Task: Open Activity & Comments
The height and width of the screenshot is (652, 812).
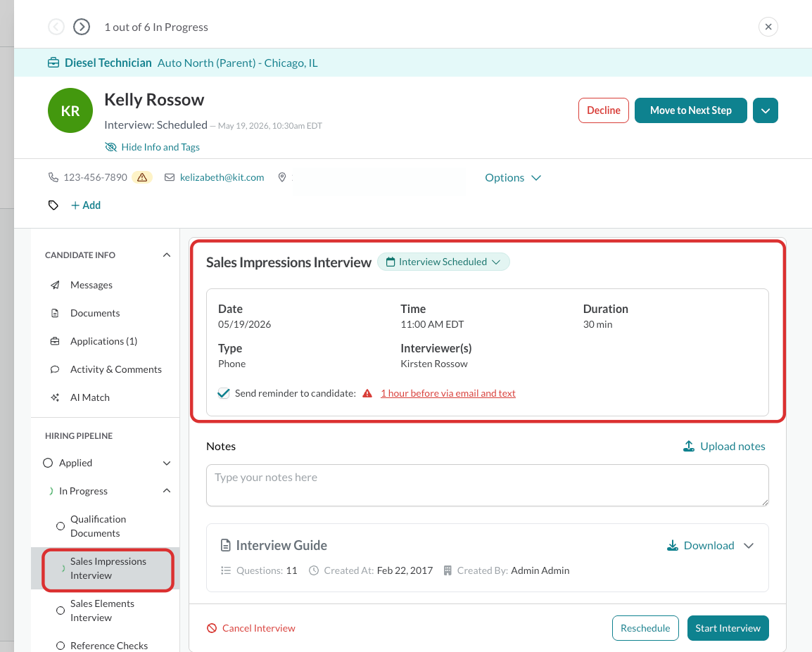Action: click(x=116, y=369)
